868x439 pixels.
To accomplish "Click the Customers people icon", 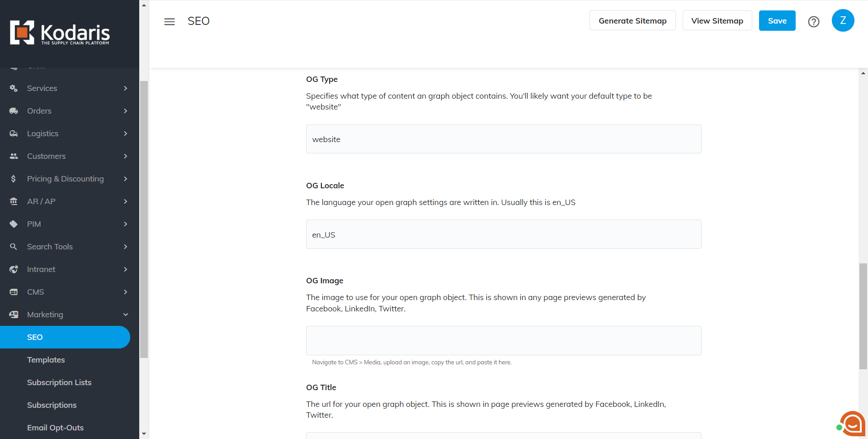I will coord(14,156).
